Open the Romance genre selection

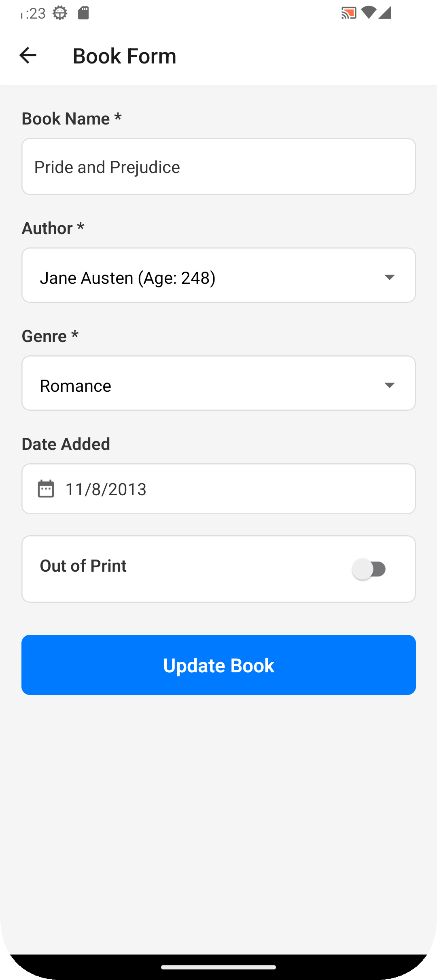pyautogui.click(x=76, y=386)
